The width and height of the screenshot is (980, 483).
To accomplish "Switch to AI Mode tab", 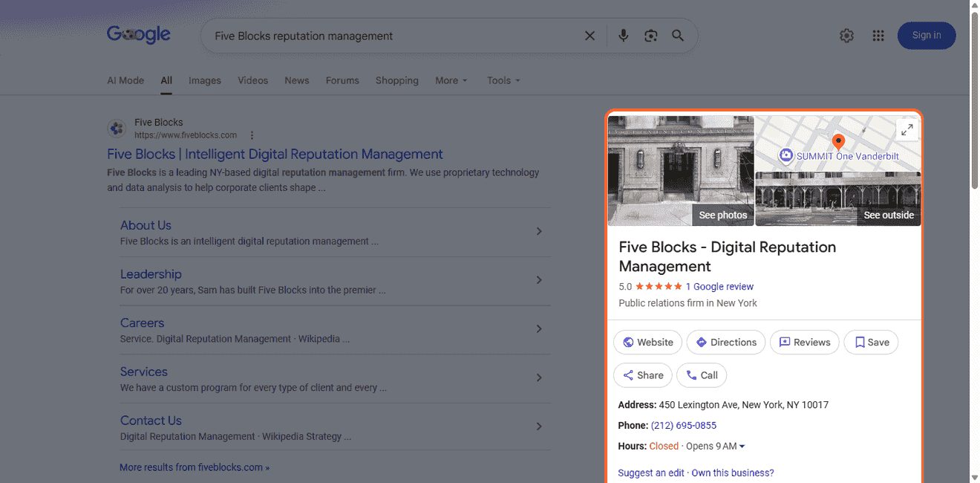I will [125, 80].
